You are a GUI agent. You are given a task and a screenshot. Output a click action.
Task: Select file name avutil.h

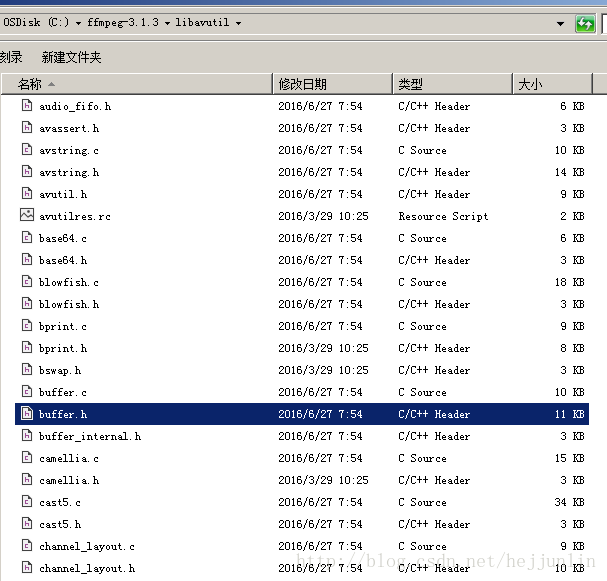(x=63, y=194)
